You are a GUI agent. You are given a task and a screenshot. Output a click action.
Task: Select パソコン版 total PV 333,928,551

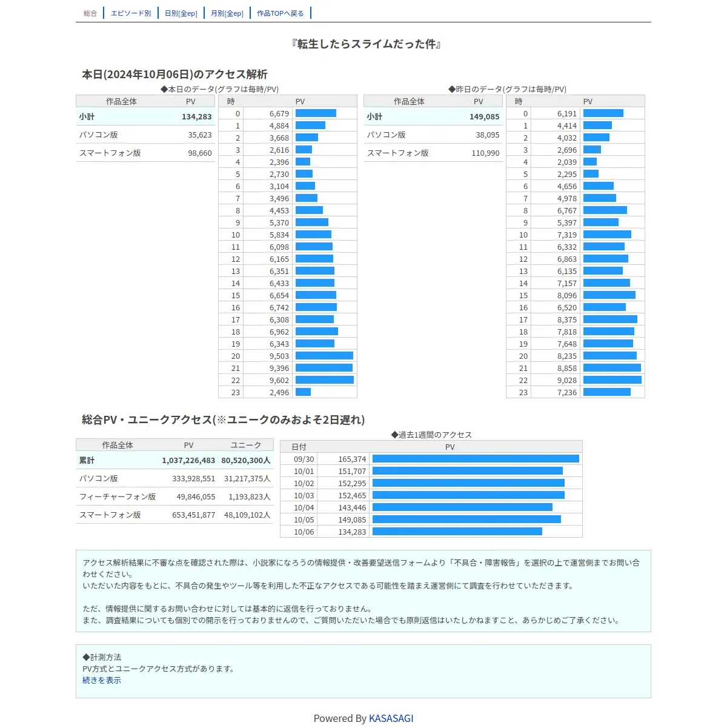194,478
